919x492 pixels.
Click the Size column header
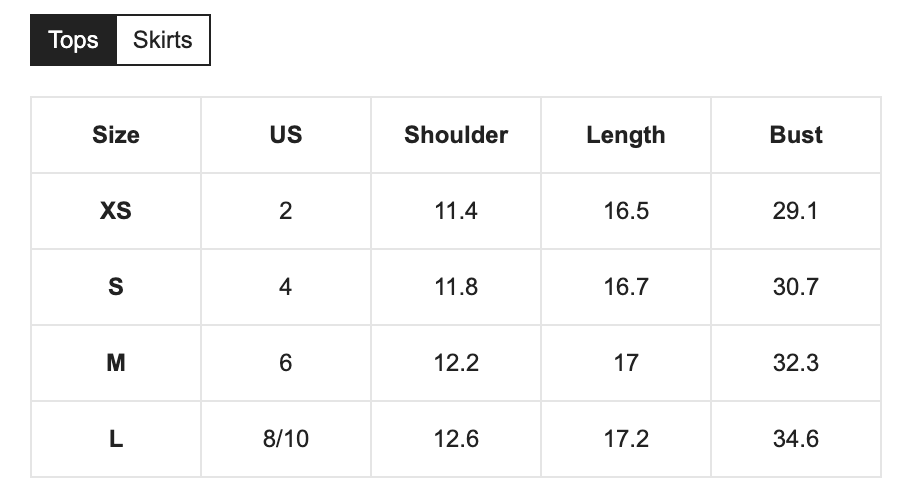[116, 135]
